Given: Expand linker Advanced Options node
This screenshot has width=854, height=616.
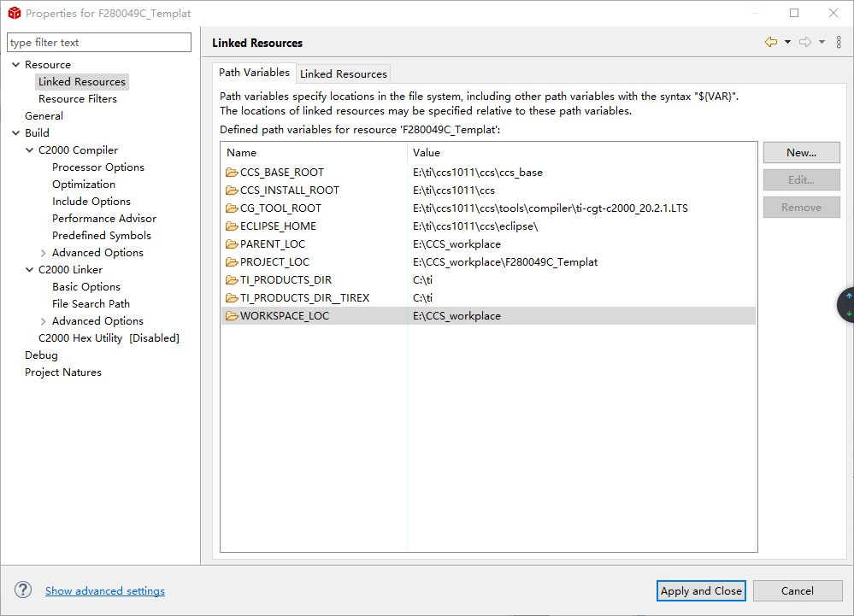Looking at the screenshot, I should point(43,321).
